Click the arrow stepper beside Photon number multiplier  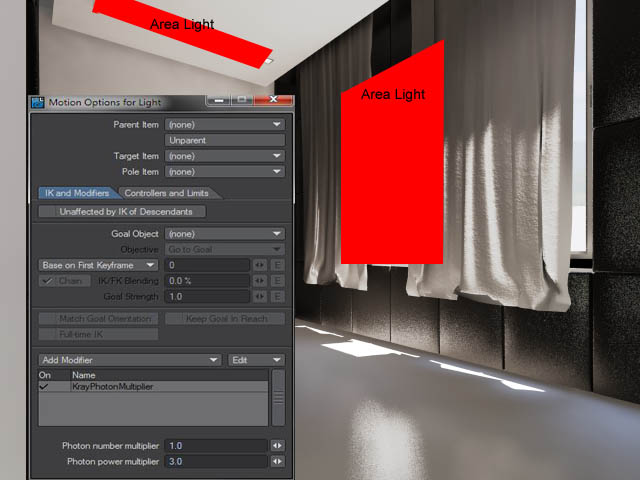click(x=277, y=445)
